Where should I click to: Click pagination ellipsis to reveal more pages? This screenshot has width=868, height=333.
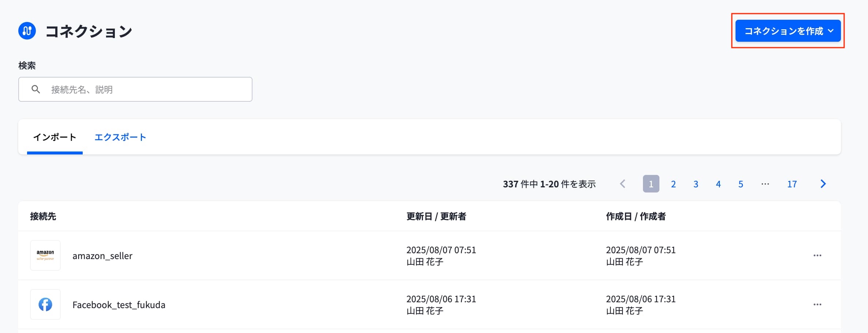pyautogui.click(x=765, y=184)
